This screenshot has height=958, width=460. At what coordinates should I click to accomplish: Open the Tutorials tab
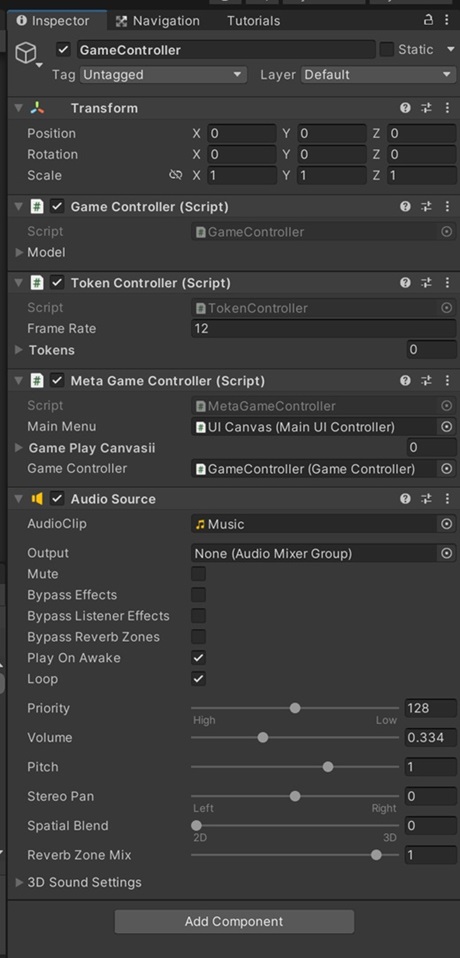[x=254, y=21]
